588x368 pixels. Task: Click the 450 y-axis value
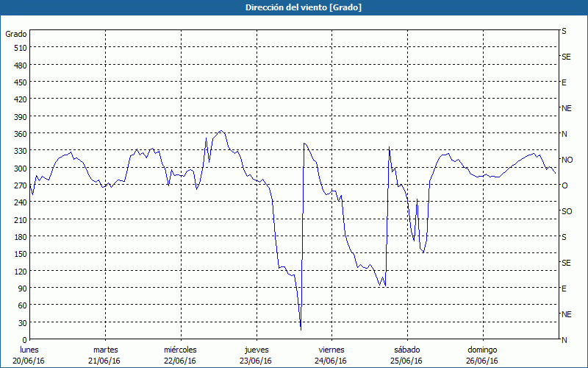coord(21,82)
